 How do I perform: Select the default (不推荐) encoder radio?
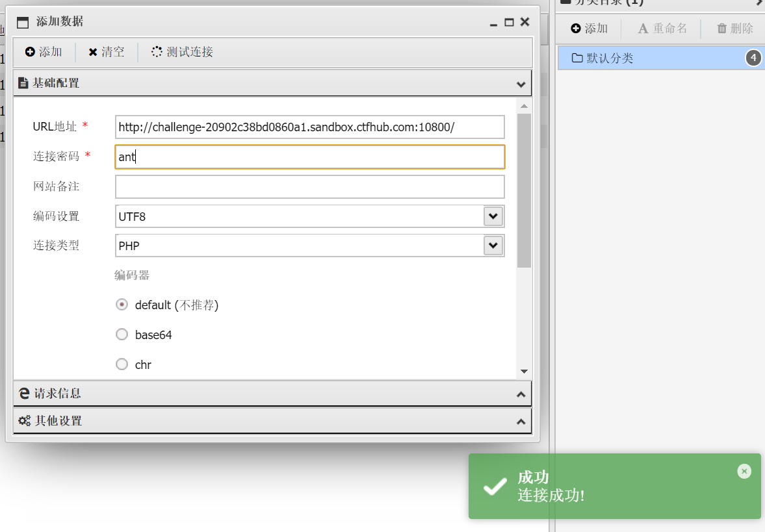[122, 305]
